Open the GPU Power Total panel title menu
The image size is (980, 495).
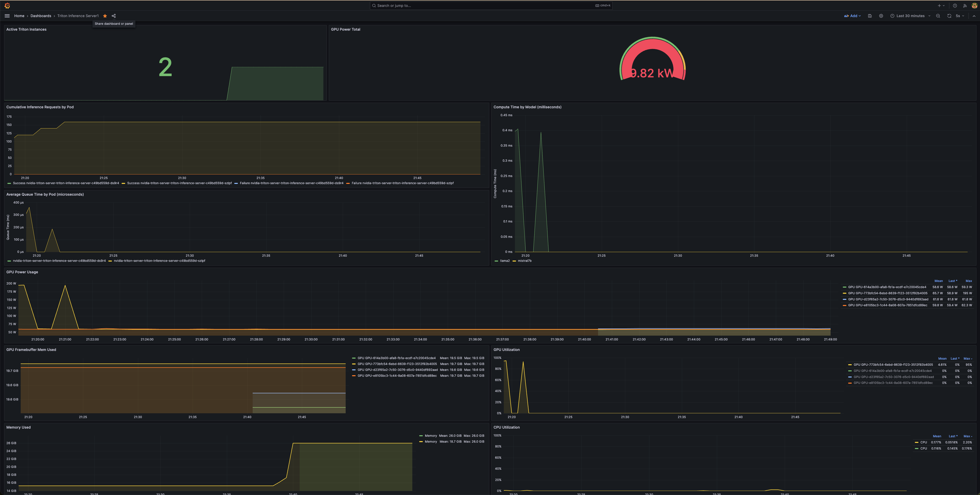coord(345,29)
